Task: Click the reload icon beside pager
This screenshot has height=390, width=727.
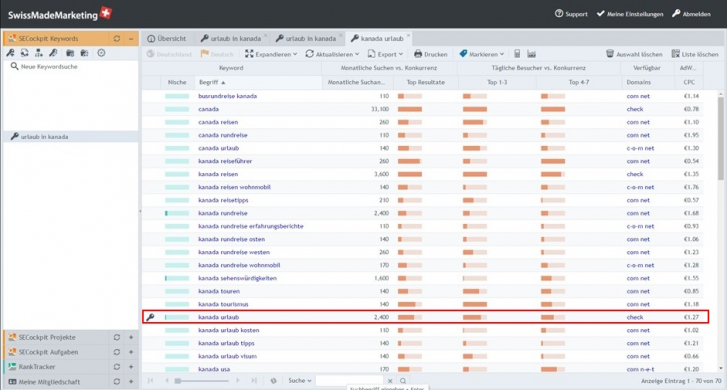Action: coord(274,381)
